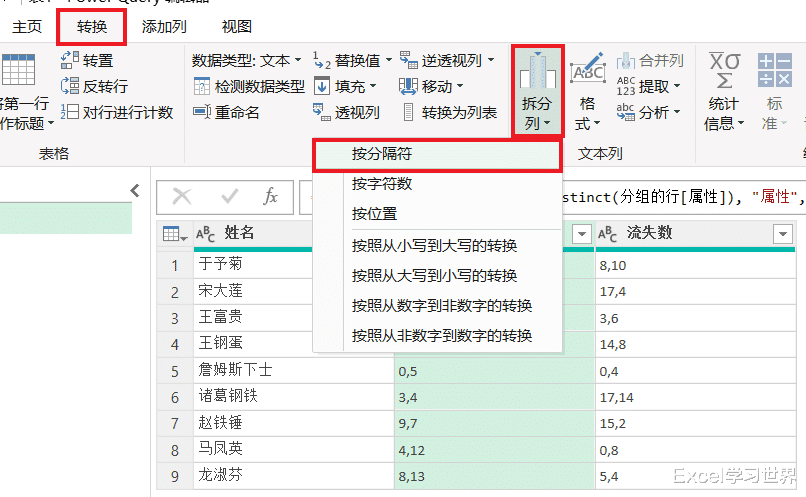Click the 提取 extract icon
The image size is (806, 497).
(x=626, y=86)
